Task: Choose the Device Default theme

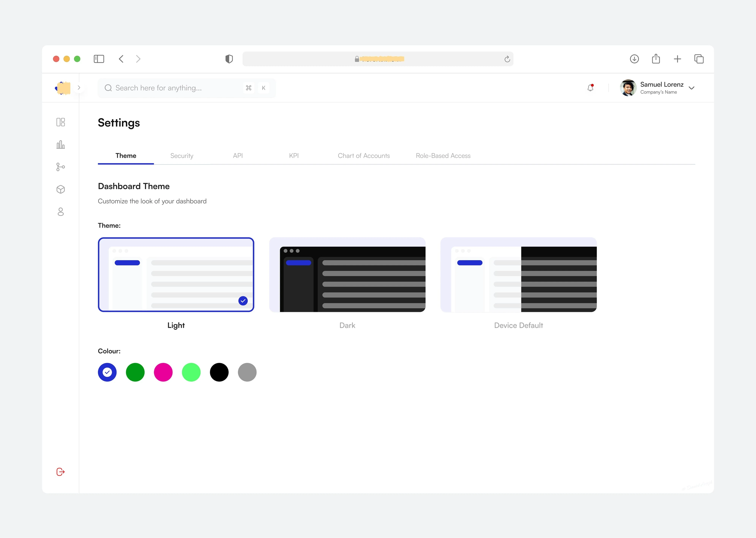Action: point(518,275)
